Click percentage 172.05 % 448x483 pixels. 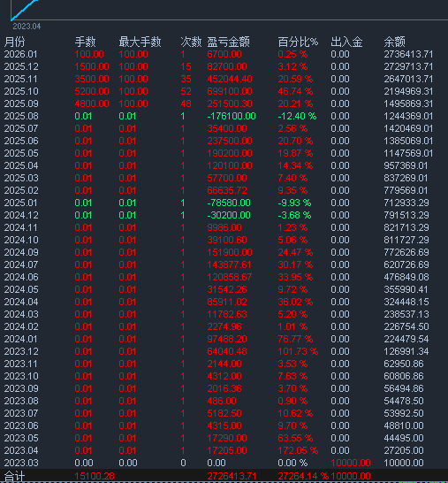point(298,450)
